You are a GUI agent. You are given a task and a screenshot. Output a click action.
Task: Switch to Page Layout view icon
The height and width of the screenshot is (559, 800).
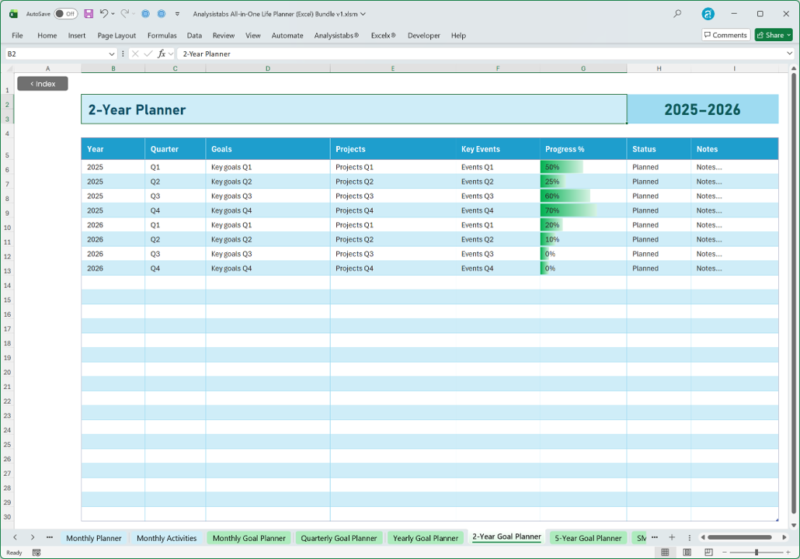685,552
